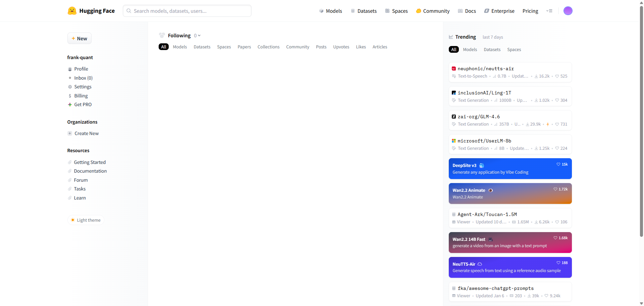Toggle the Light theme switch
Viewport: 644px width, 306px height.
tap(86, 220)
